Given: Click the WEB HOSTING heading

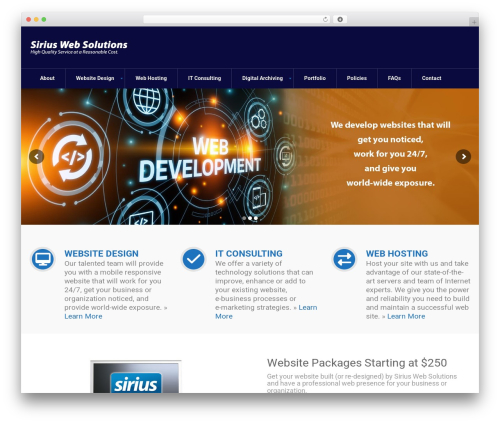Looking at the screenshot, I should point(397,253).
